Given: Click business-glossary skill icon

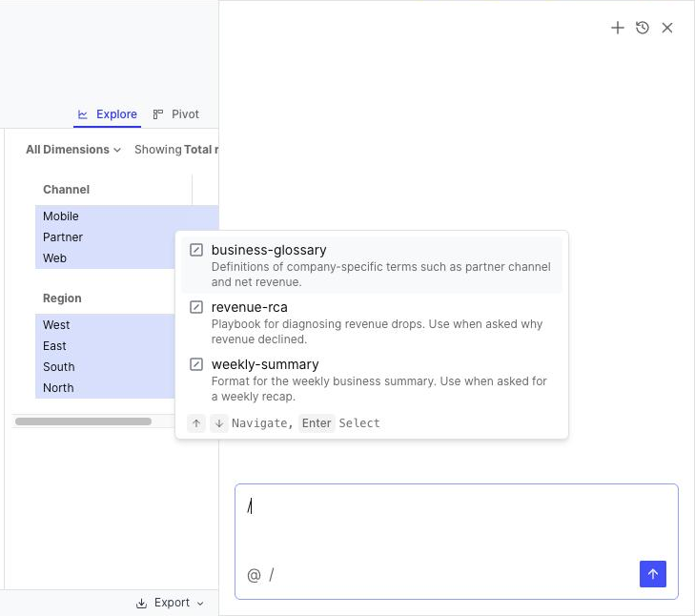Looking at the screenshot, I should 196,250.
